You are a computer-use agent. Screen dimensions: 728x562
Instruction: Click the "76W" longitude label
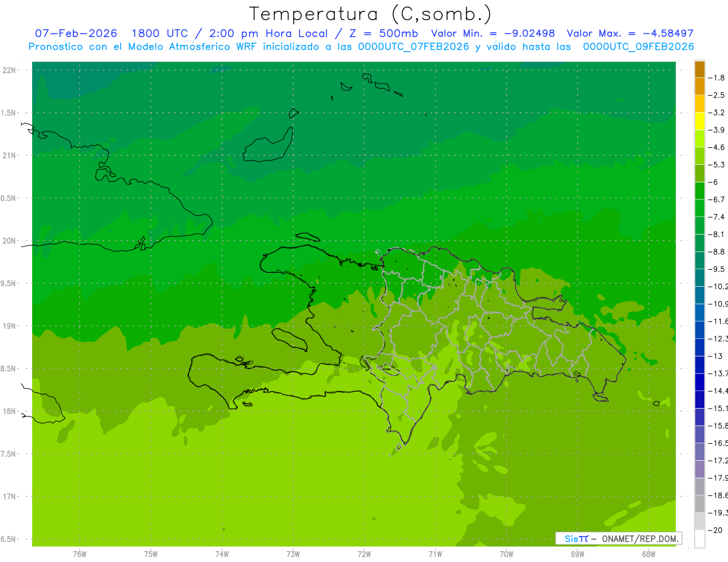coord(79,554)
